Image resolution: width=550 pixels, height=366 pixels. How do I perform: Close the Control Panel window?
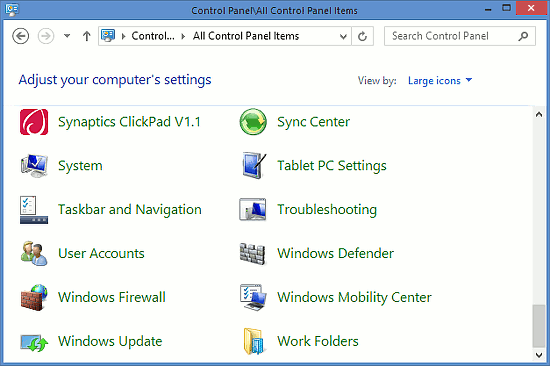(x=531, y=8)
